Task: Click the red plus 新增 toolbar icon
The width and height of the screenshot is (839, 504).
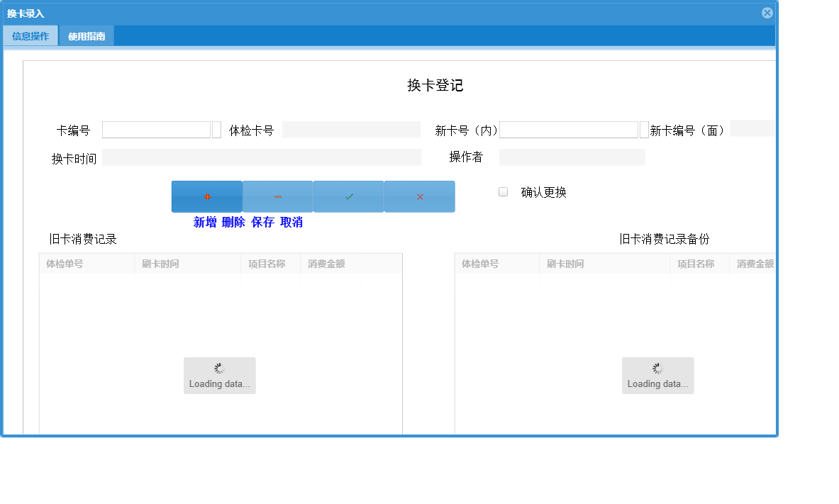Action: 206,196
